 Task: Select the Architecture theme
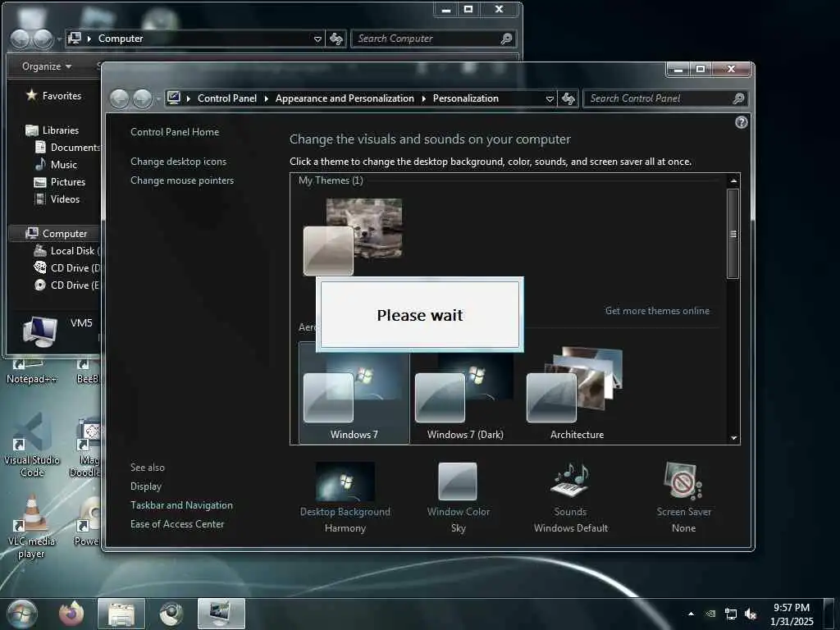[577, 394]
